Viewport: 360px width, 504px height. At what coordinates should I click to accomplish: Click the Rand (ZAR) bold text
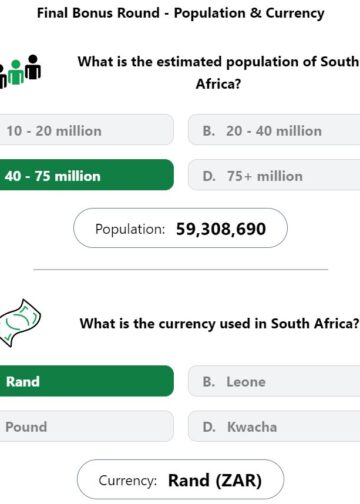(215, 480)
